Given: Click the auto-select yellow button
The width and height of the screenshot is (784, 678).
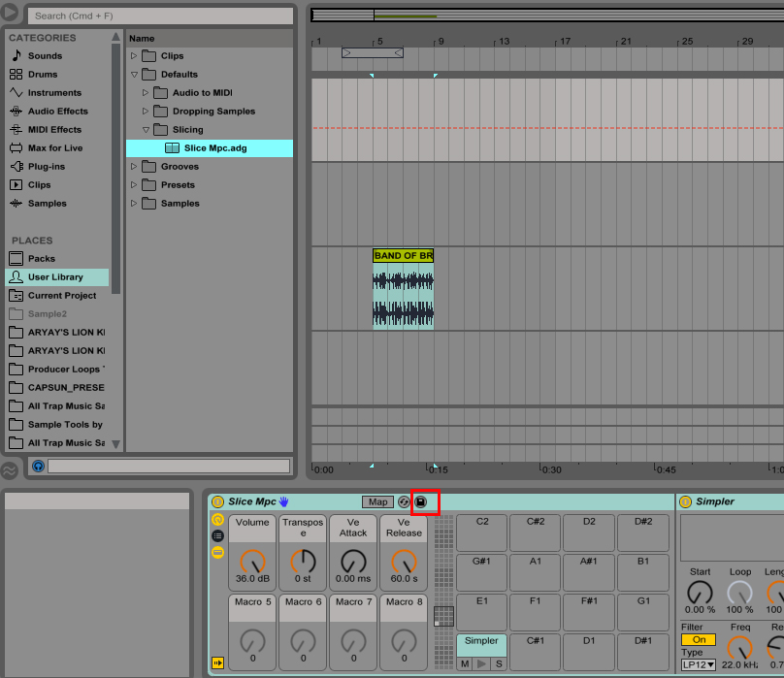Looking at the screenshot, I should (x=217, y=663).
